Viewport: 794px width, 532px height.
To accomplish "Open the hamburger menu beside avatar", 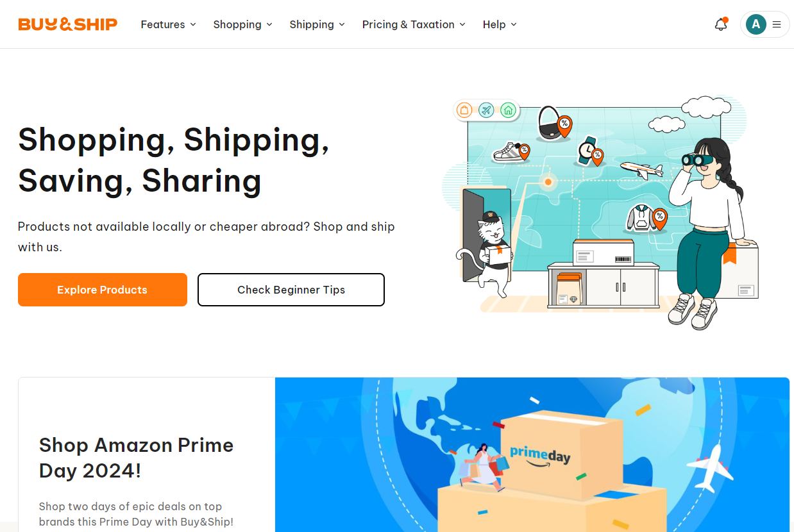I will (x=777, y=24).
